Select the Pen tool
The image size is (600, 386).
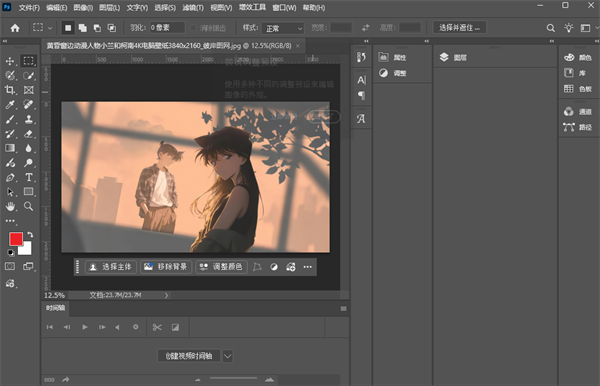[x=10, y=177]
